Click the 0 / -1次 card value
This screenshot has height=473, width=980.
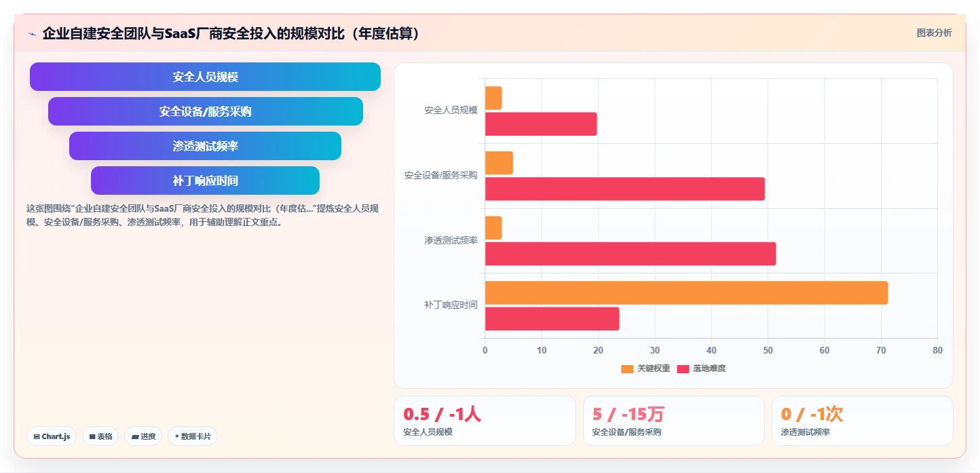pos(812,414)
